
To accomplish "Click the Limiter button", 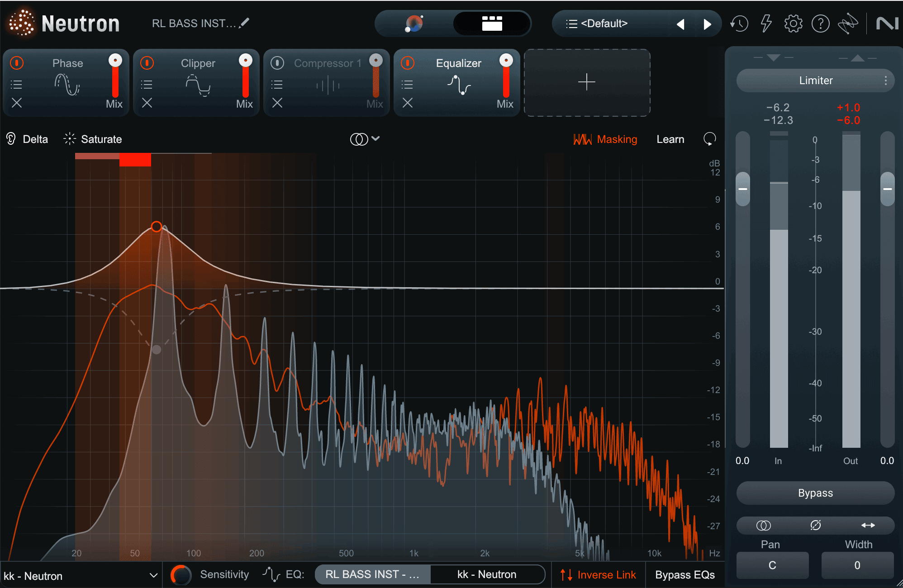I will 815,81.
